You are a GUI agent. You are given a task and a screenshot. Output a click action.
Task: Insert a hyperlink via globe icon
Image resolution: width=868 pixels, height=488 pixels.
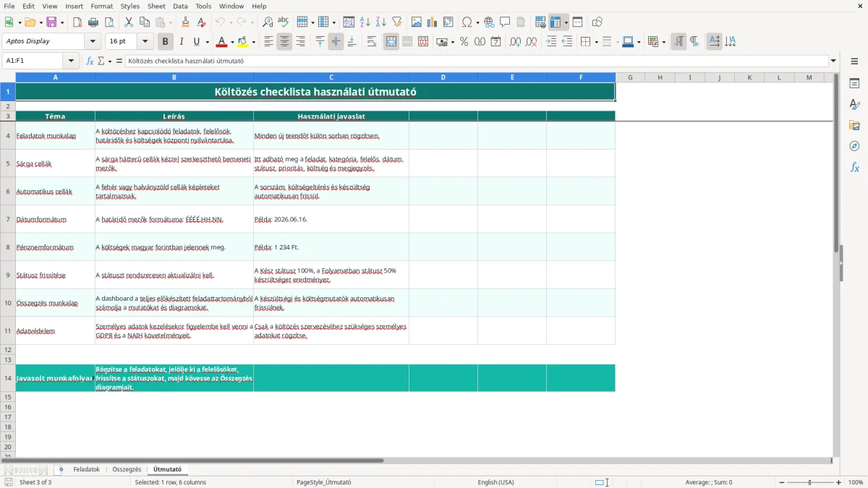point(489,22)
